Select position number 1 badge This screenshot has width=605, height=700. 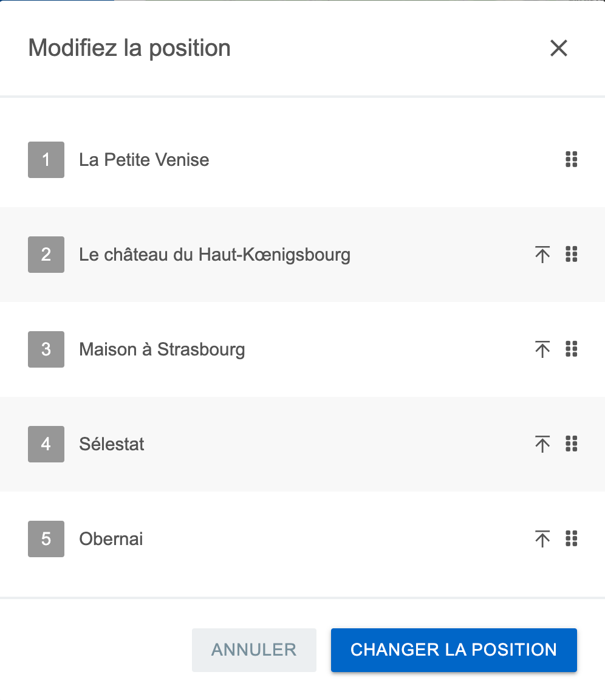coord(46,160)
